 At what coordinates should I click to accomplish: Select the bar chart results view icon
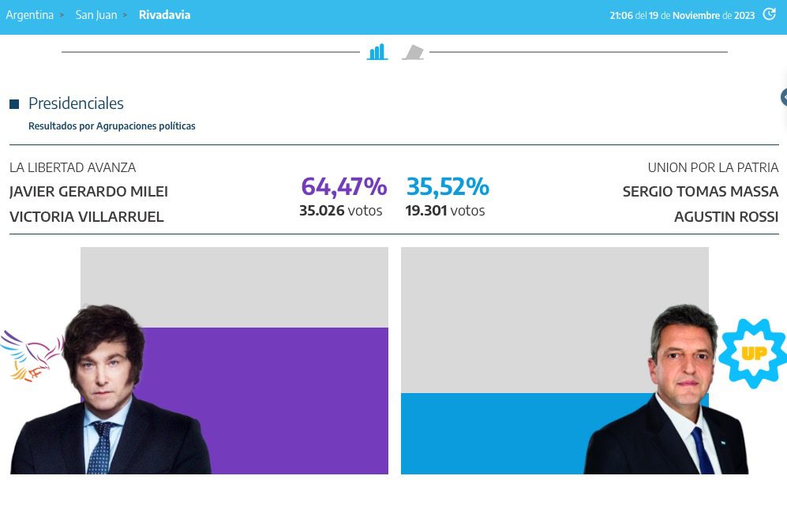(x=377, y=52)
